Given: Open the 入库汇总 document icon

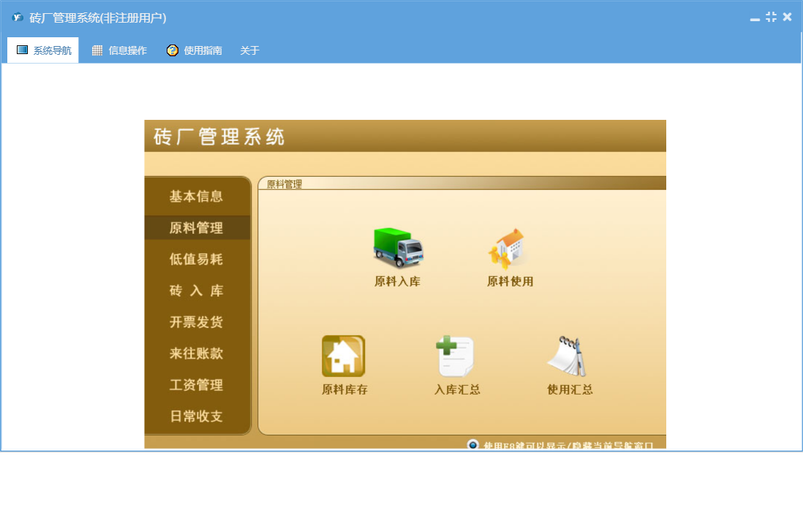Looking at the screenshot, I should tap(455, 356).
